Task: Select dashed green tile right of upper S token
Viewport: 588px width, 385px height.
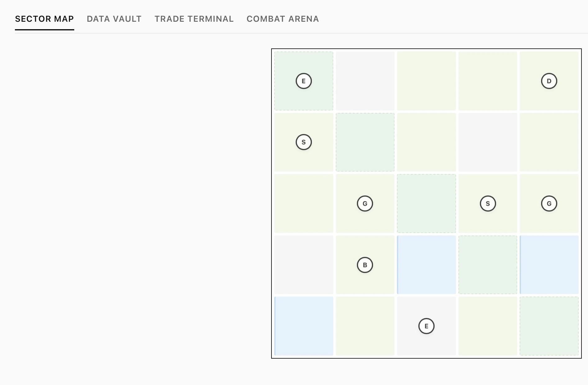Action: (365, 142)
